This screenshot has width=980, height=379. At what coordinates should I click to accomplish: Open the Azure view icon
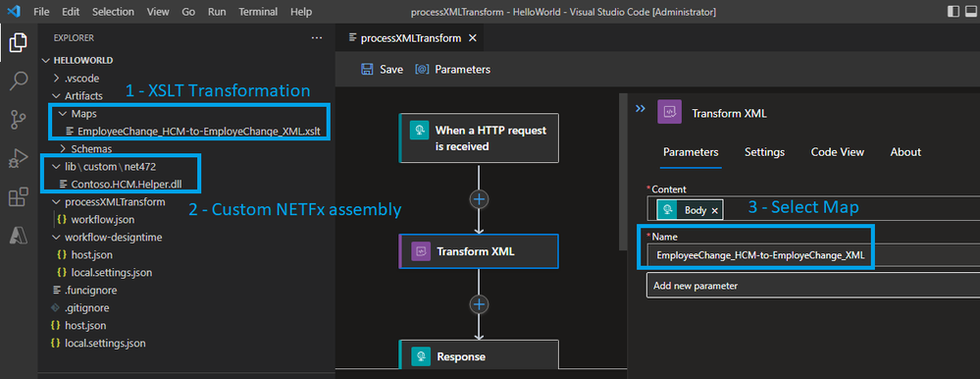tap(18, 235)
